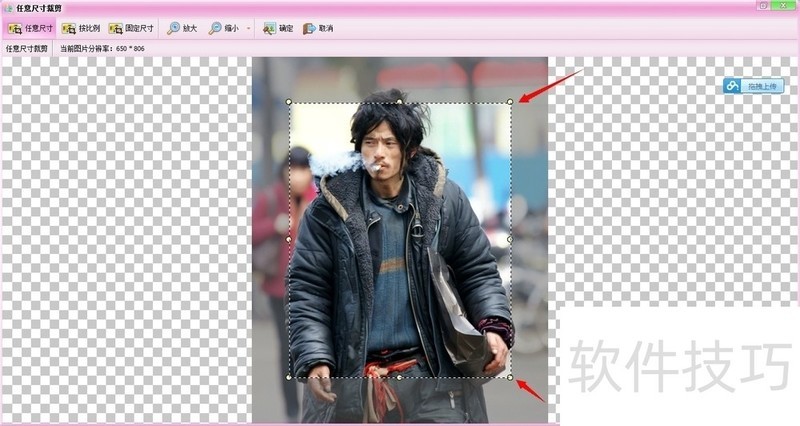Maximize the crop window
800x426 pixels.
(x=763, y=5)
